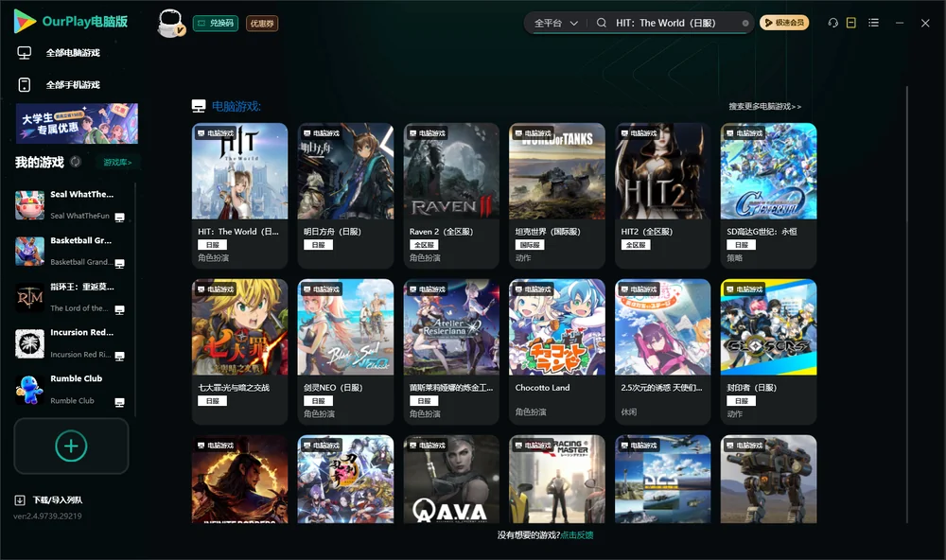Open Atelier Resleriana game card
The image size is (946, 560).
click(451, 352)
